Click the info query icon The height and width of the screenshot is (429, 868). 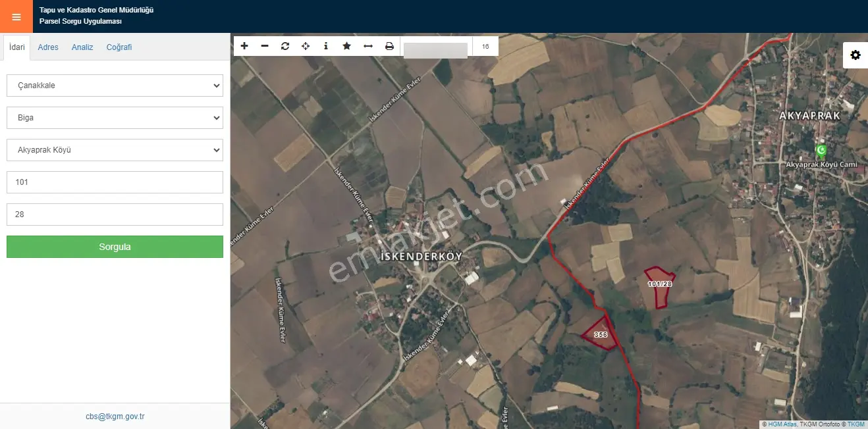(326, 46)
